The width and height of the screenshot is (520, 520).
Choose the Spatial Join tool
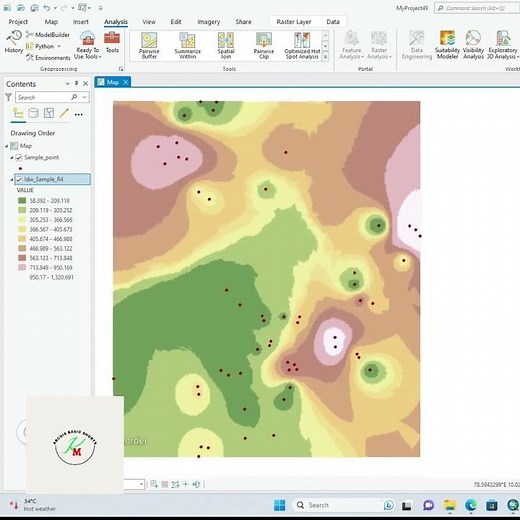pyautogui.click(x=226, y=46)
